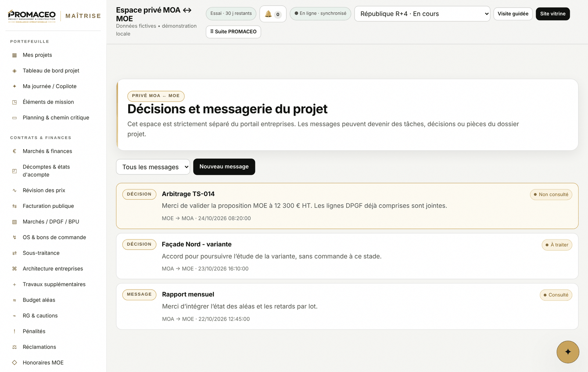The width and height of the screenshot is (588, 372).
Task: Click the star icon beside Ma journée / Copilote
Action: point(14,86)
